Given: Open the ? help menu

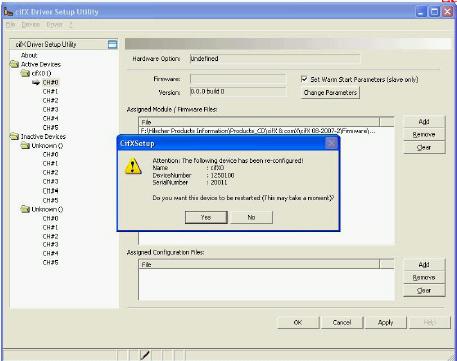Looking at the screenshot, I should (x=71, y=25).
